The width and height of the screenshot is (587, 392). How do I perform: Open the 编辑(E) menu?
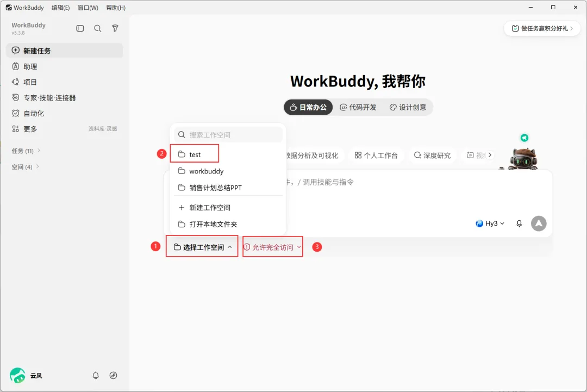pos(61,8)
